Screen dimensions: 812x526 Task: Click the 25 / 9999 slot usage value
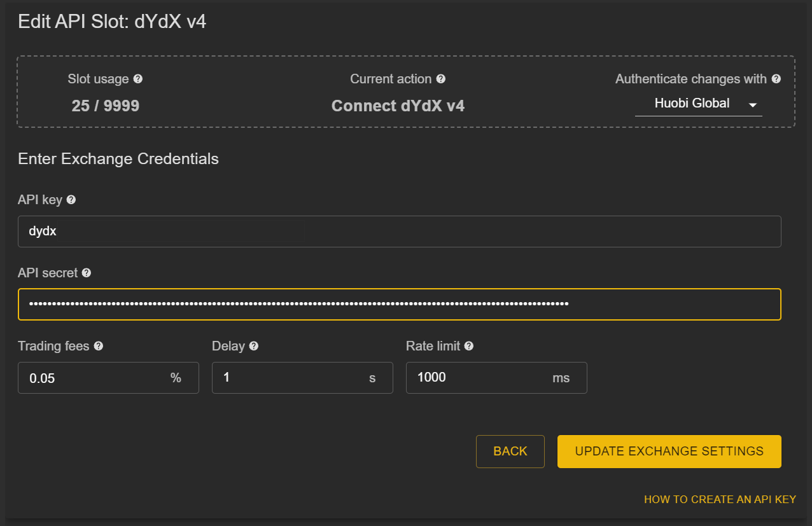coord(106,106)
